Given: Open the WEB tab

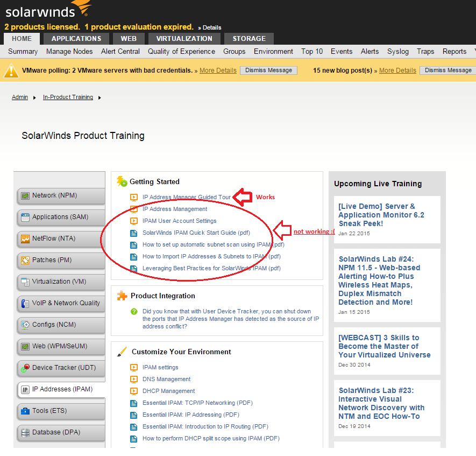Looking at the screenshot, I should [129, 39].
